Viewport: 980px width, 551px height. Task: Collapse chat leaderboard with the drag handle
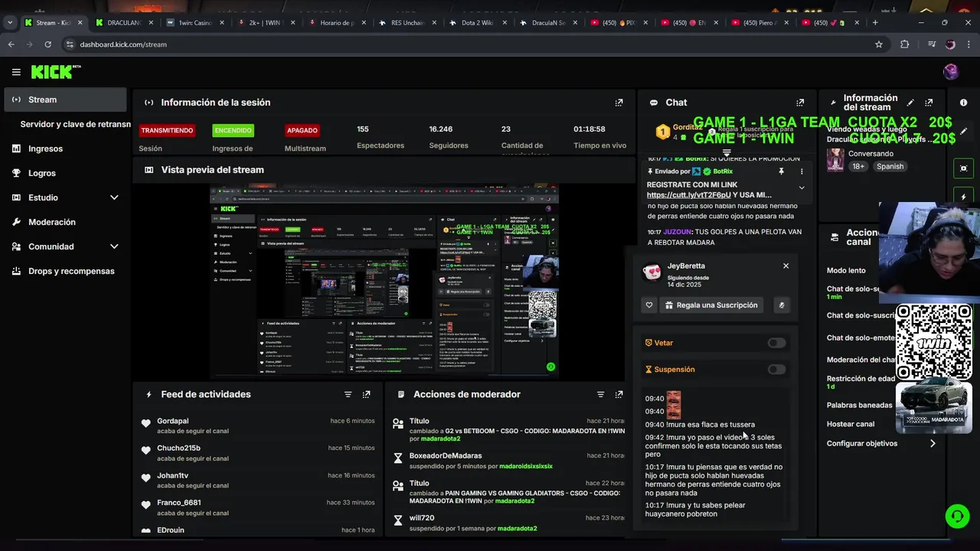pos(727,153)
